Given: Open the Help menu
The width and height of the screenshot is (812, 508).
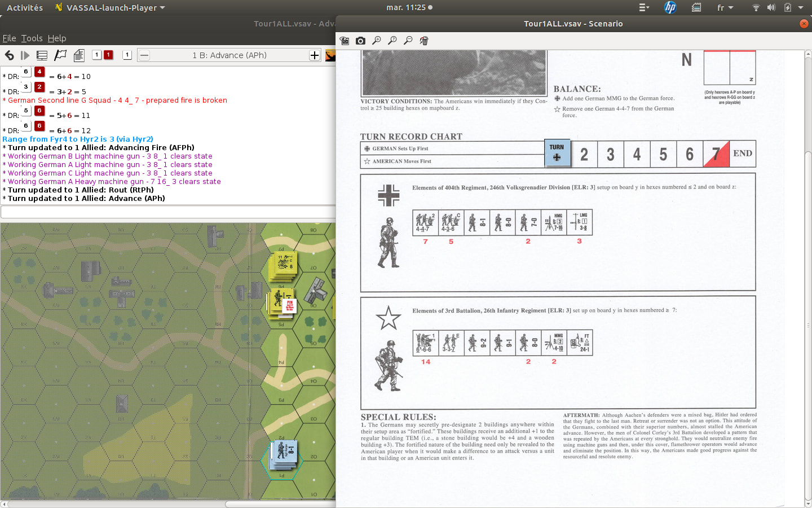Looking at the screenshot, I should click(x=57, y=38).
